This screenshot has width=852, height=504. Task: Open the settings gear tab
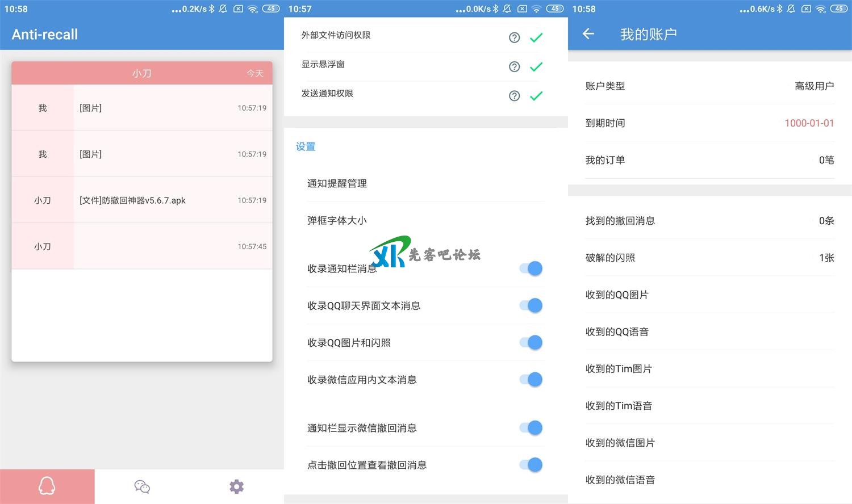236,486
